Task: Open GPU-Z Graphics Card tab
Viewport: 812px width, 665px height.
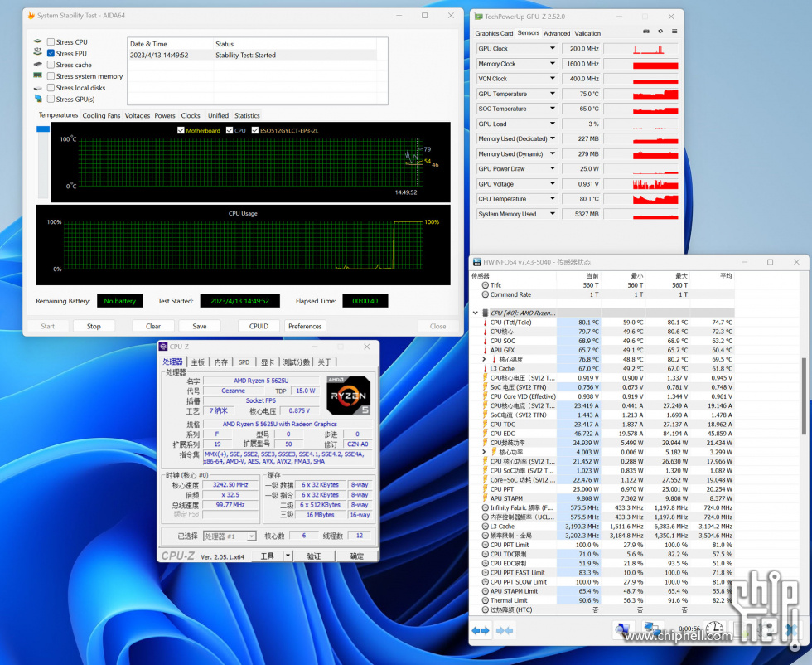Action: coord(494,33)
